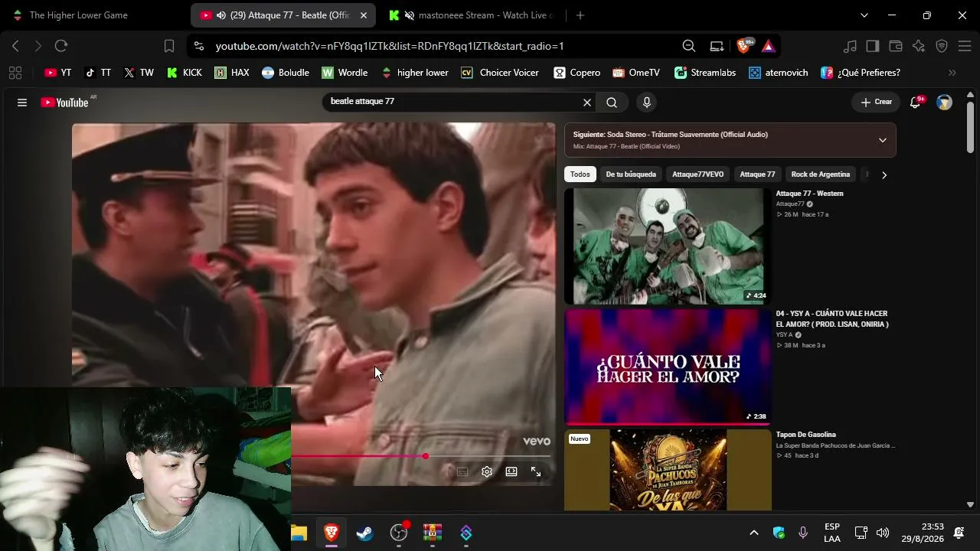Select the De tu búsqueda chip
The width and height of the screenshot is (980, 551).
click(631, 174)
